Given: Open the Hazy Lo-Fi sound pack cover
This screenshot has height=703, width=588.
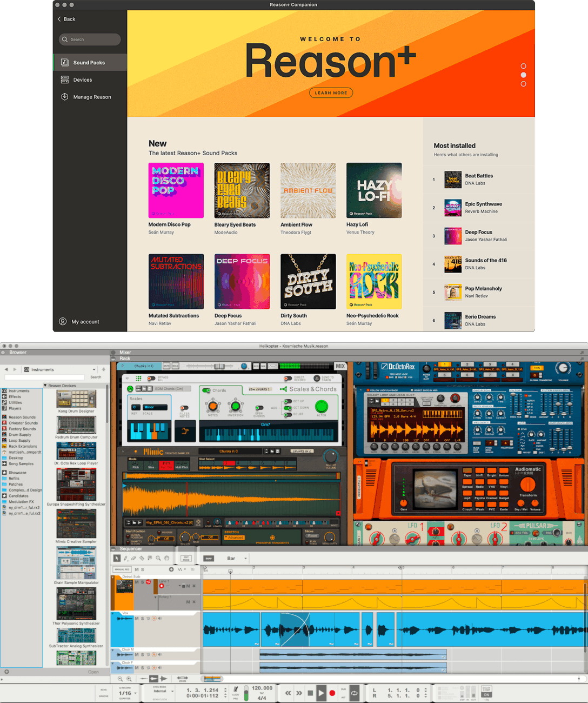Looking at the screenshot, I should coord(374,190).
